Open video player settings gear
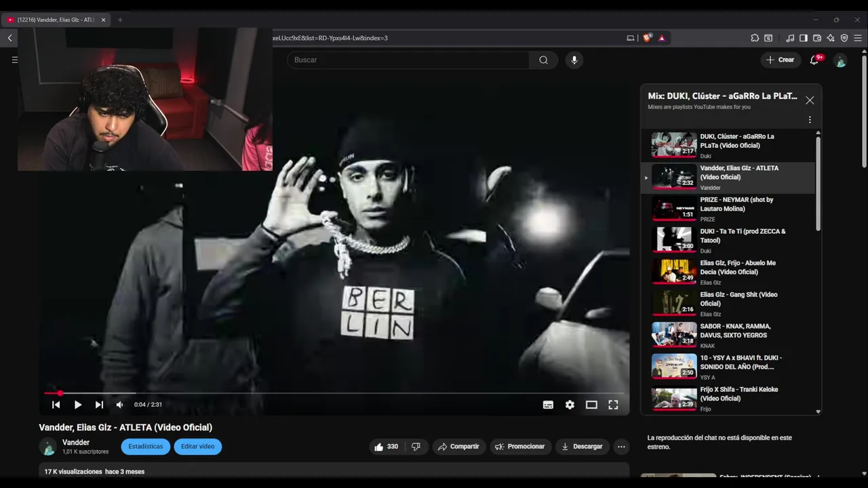Image resolution: width=868 pixels, height=488 pixels. [570, 405]
